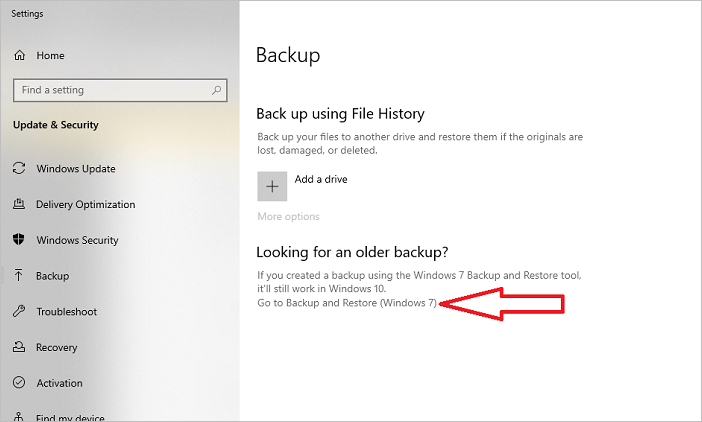Click the Backup arrow icon

(19, 276)
